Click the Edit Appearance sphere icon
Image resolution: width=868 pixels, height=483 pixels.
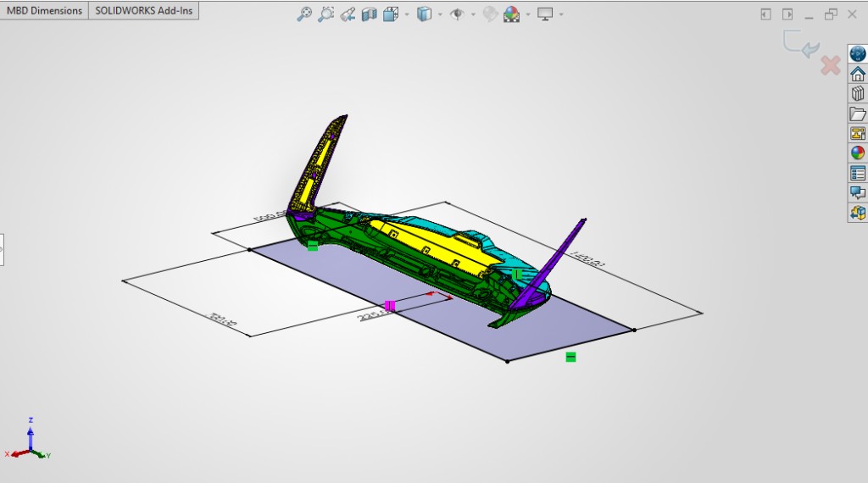click(x=490, y=14)
